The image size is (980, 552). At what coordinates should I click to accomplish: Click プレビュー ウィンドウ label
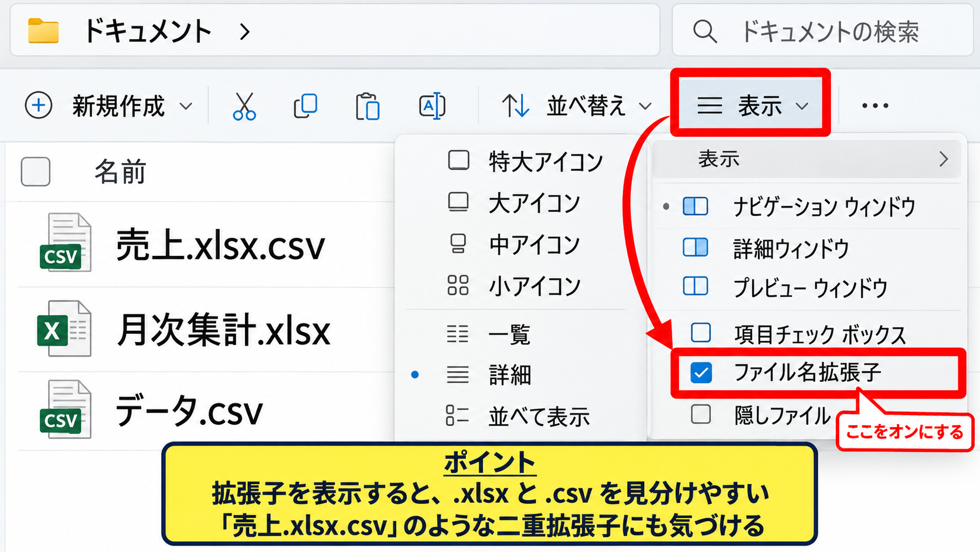(x=811, y=287)
